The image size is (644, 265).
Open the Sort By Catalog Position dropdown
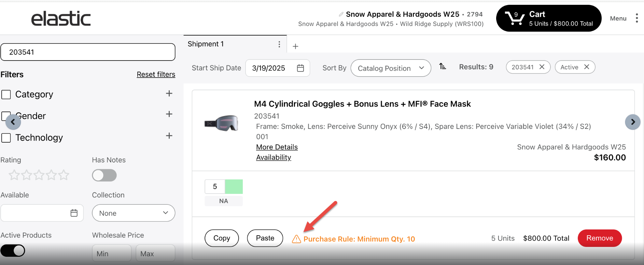point(391,68)
